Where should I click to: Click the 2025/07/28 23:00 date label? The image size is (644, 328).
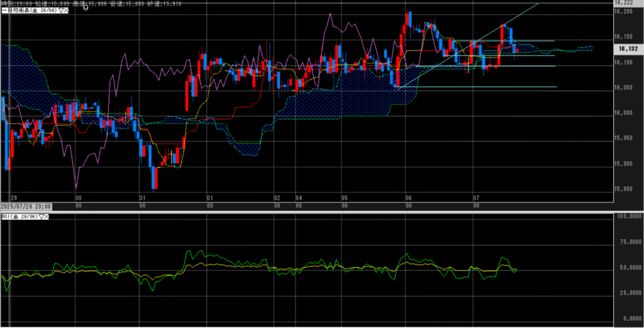click(26, 206)
